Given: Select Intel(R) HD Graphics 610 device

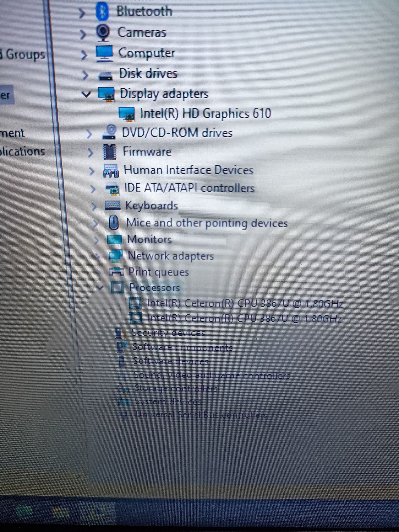Looking at the screenshot, I should click(x=205, y=113).
